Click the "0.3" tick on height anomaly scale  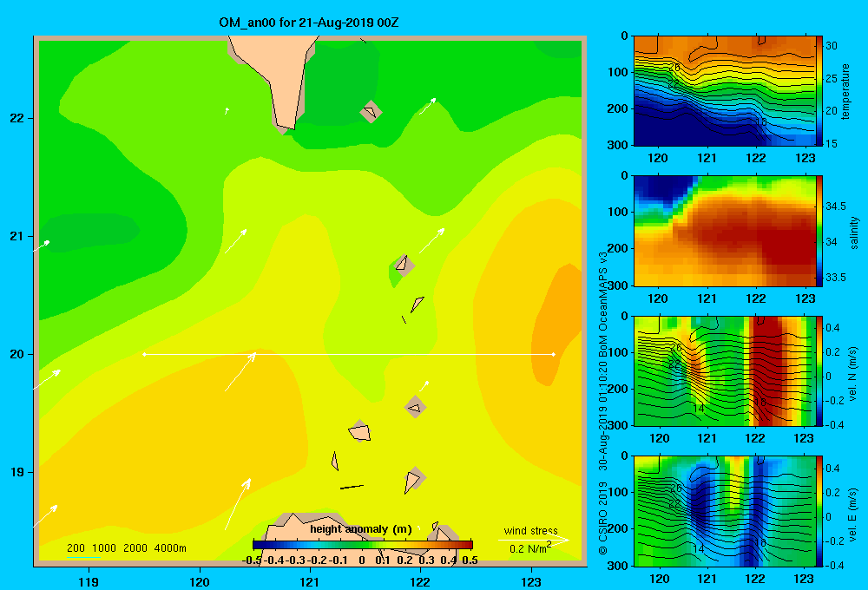point(427,560)
